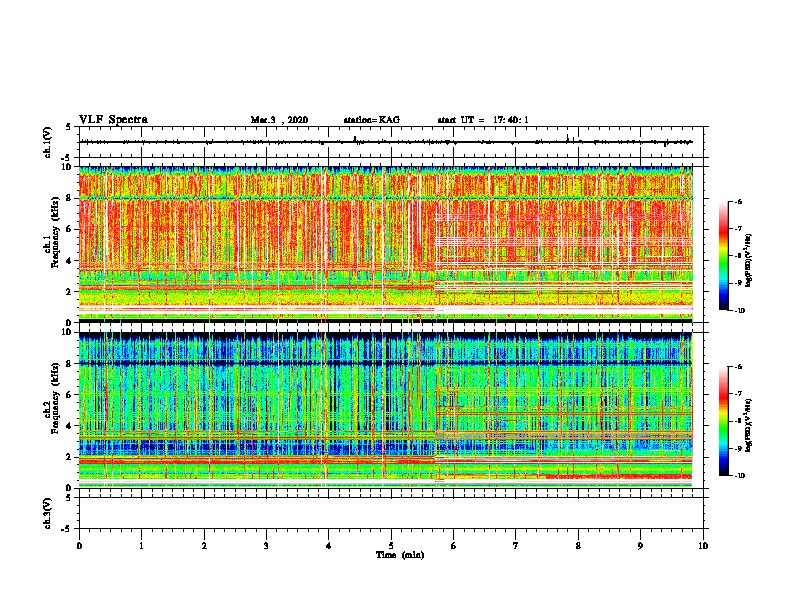Click the "6" kHz tick of ch.1 spectrogram
Viewport: 792px width, 612px height.
pyautogui.click(x=70, y=229)
